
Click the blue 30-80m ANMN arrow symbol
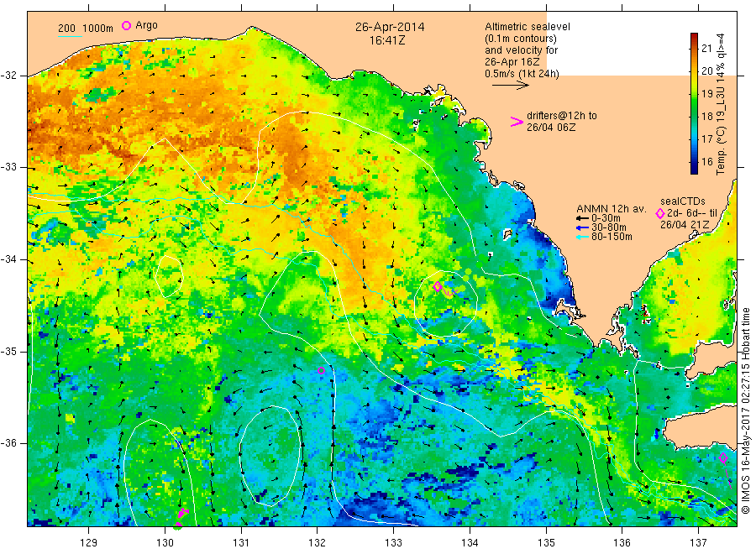click(582, 227)
